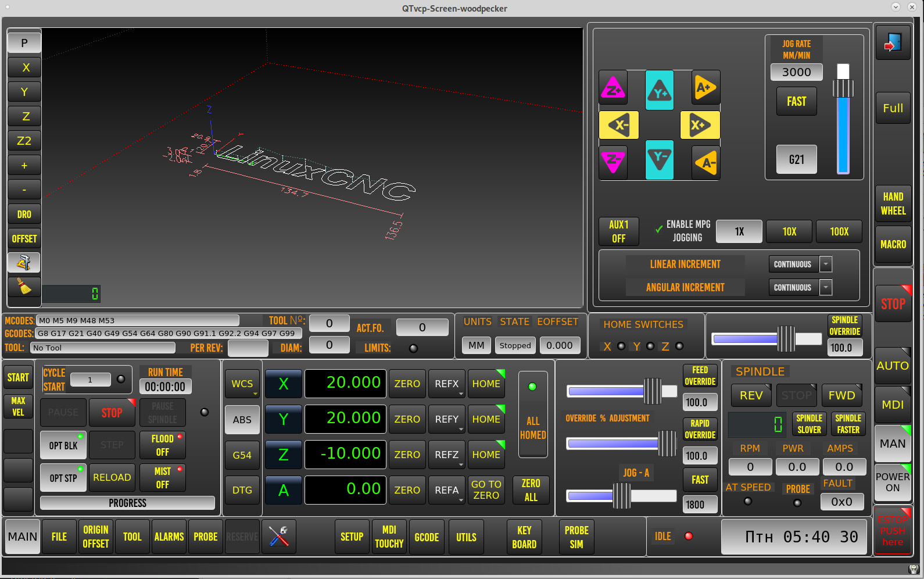Clear the plot with the broom icon
The height and width of the screenshot is (579, 924).
[x=24, y=287]
